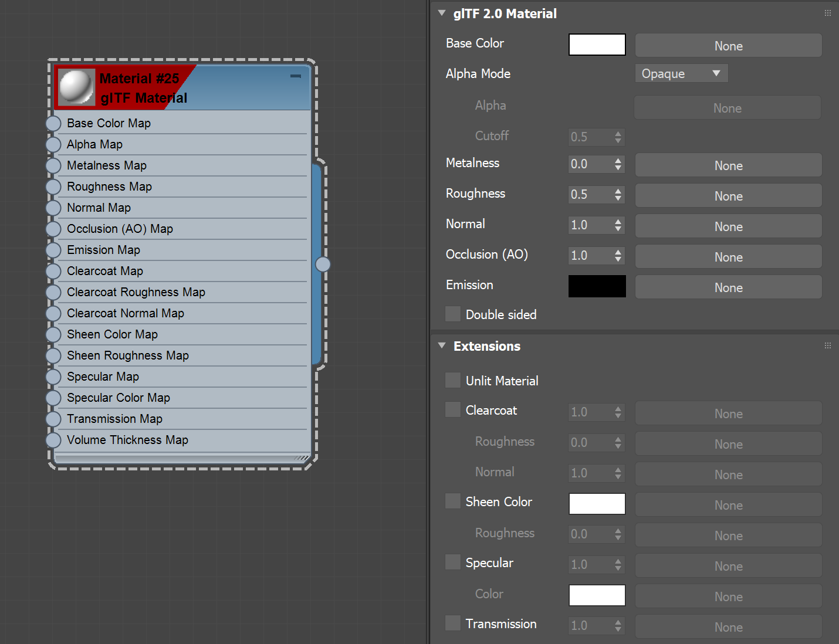Open the Sheen Color white swatch

click(x=597, y=504)
